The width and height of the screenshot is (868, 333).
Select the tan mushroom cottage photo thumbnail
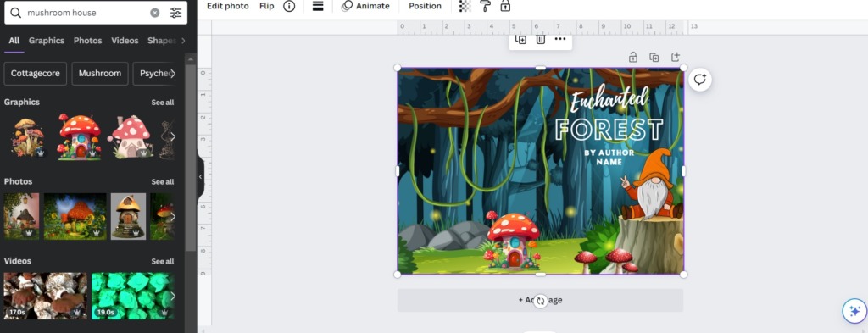pyautogui.click(x=129, y=216)
